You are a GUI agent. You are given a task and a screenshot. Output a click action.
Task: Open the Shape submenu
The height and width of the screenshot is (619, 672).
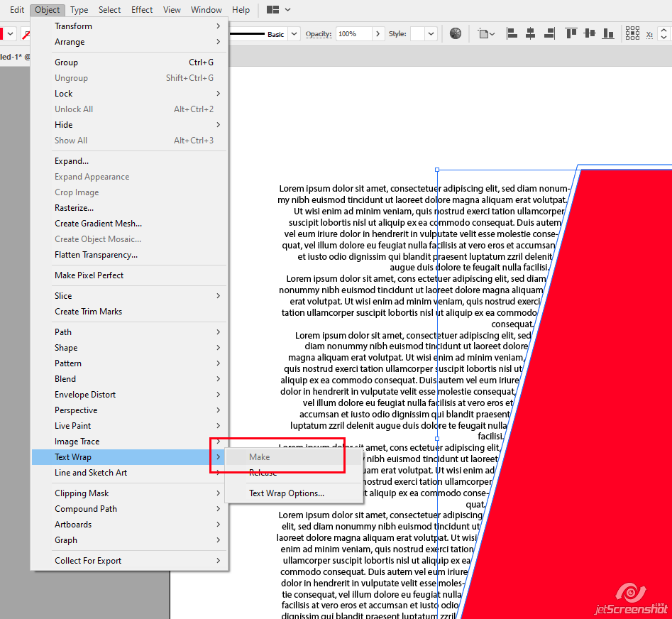[129, 348]
